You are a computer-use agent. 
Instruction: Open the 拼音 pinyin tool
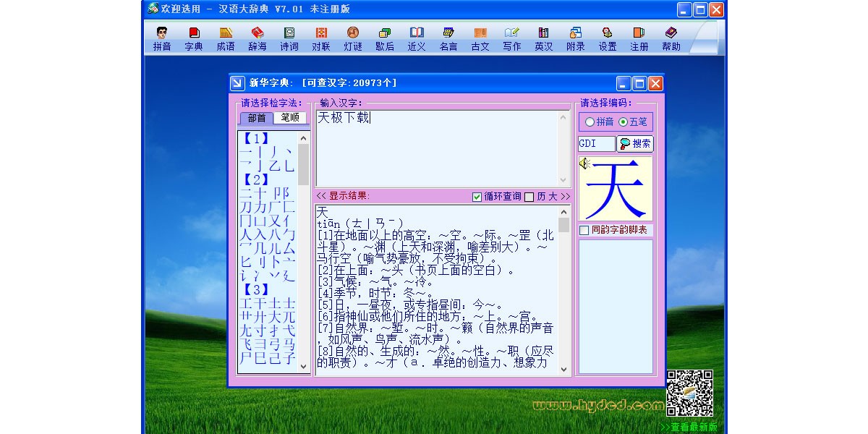tap(162, 39)
